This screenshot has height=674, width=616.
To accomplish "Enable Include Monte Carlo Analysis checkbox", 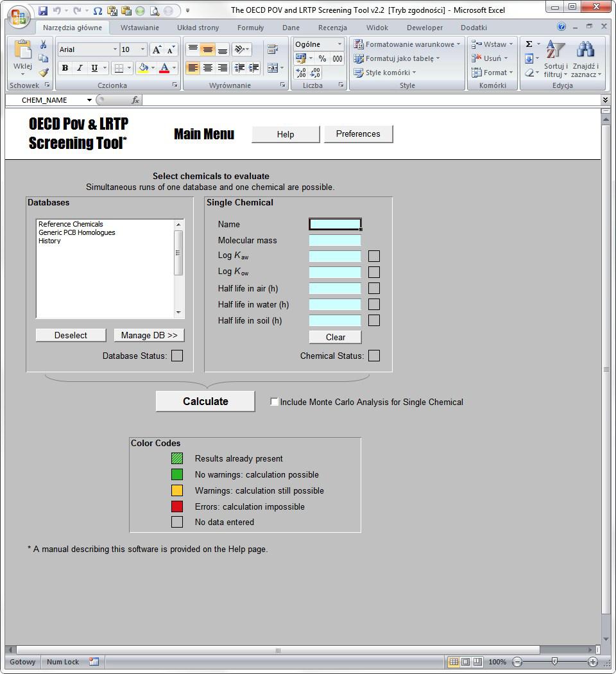I will pyautogui.click(x=274, y=401).
